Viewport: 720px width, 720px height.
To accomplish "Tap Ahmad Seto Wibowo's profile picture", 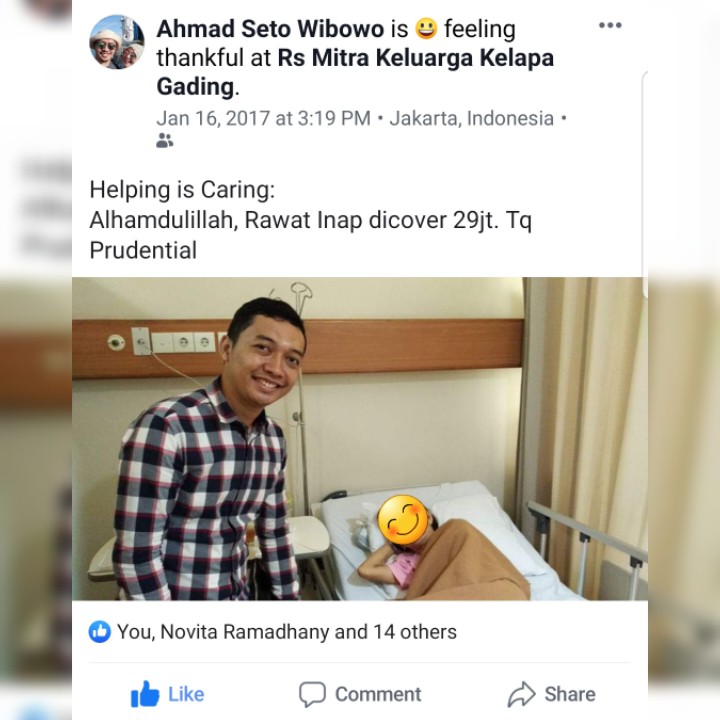I will [117, 42].
